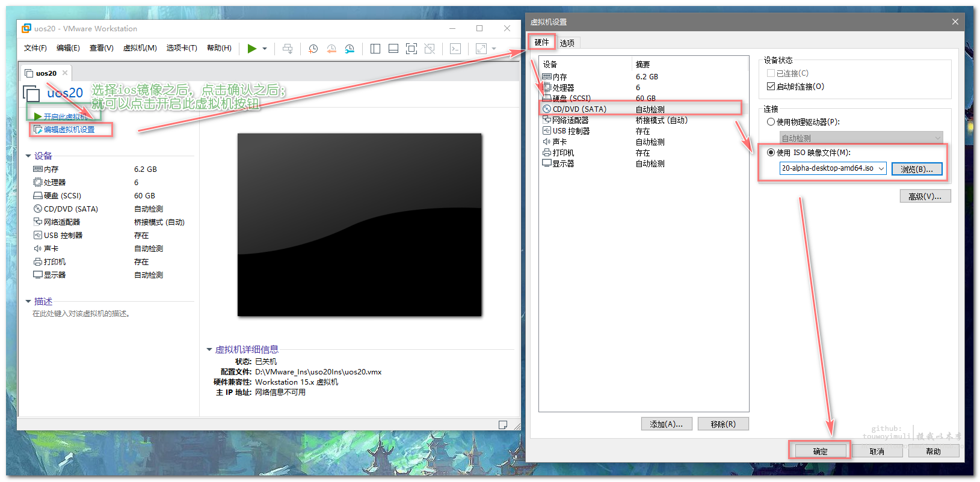
Task: Click the message log icon in status bar
Action: tap(503, 425)
